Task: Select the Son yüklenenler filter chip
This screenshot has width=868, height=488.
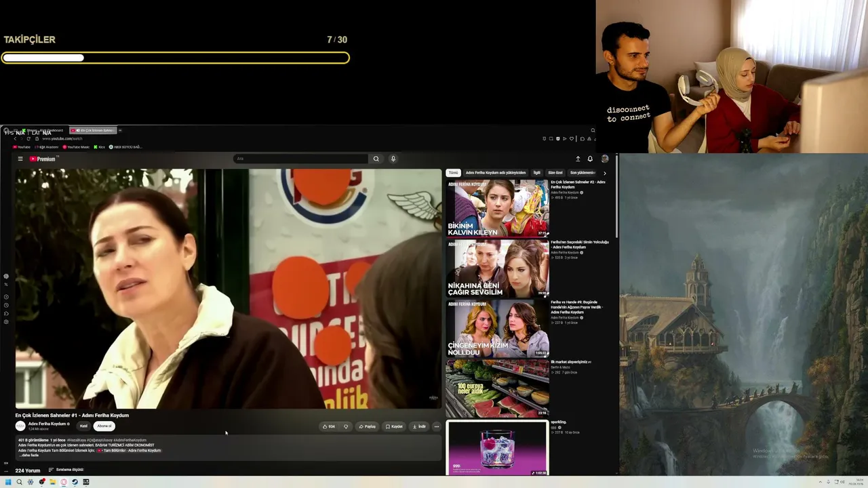Action: pyautogui.click(x=582, y=173)
